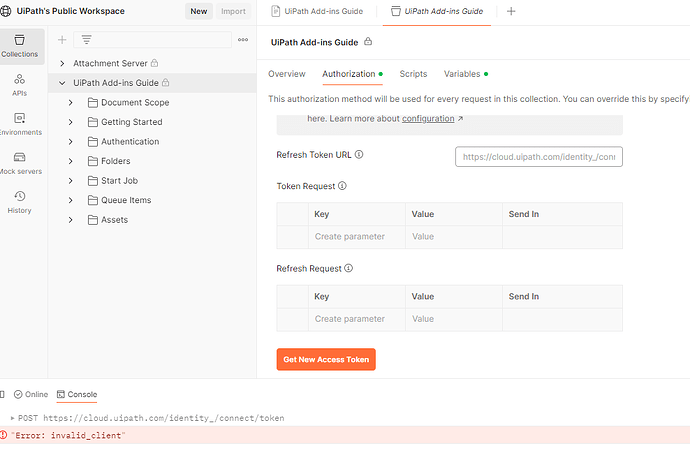
Task: Click info icon next to Refresh Request
Action: tap(349, 268)
